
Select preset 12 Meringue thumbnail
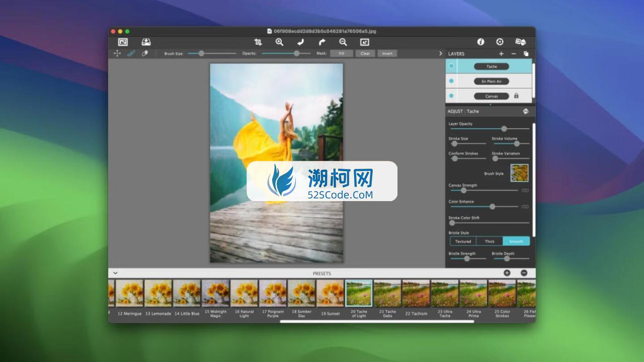(130, 293)
